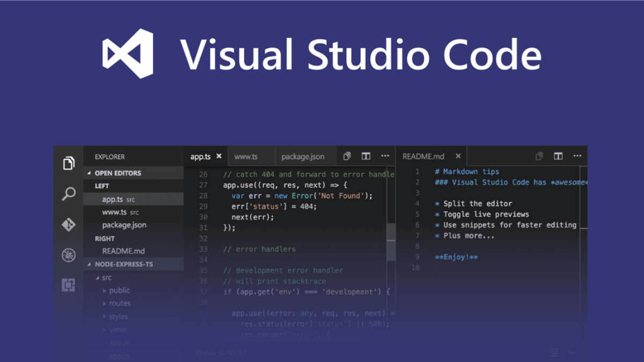Open the Source Control view
This screenshot has width=644, height=362.
tap(69, 225)
